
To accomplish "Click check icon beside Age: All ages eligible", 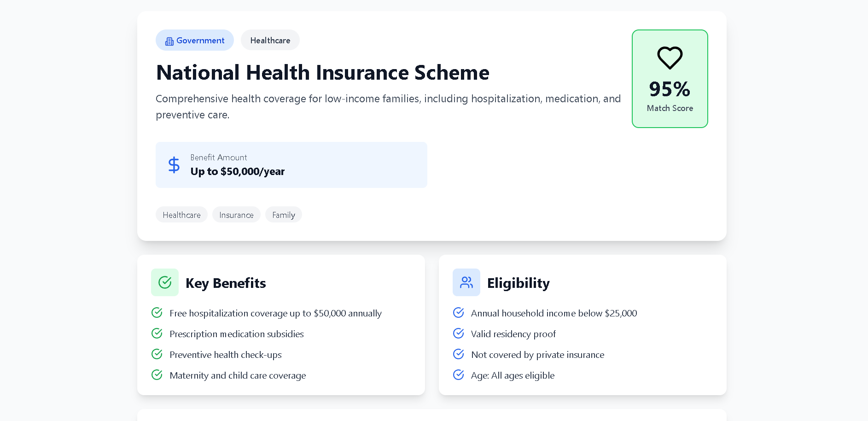I will (459, 375).
